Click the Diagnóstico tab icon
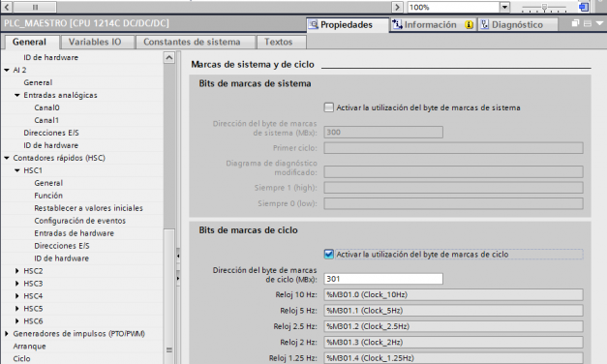Screen dimensions: 607x364 pos(485,25)
